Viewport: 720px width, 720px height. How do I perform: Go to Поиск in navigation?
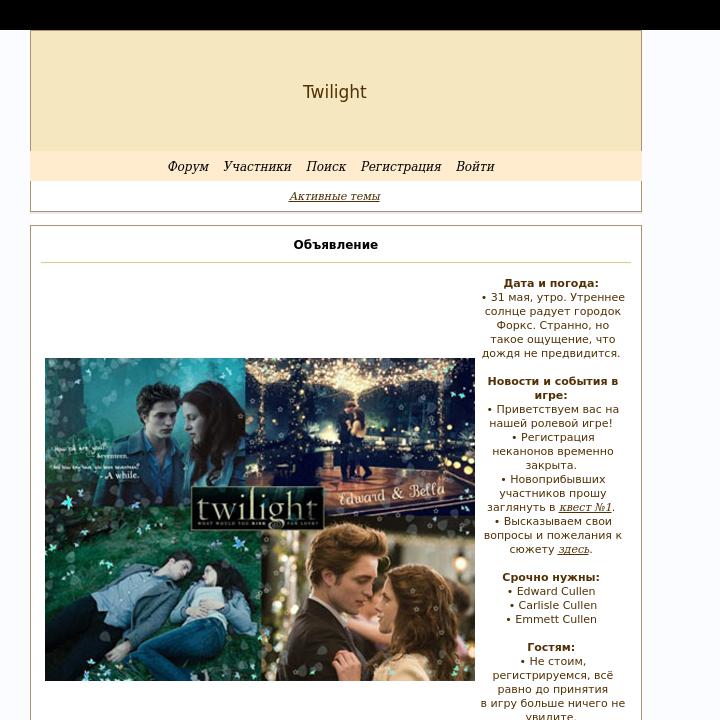pos(326,166)
